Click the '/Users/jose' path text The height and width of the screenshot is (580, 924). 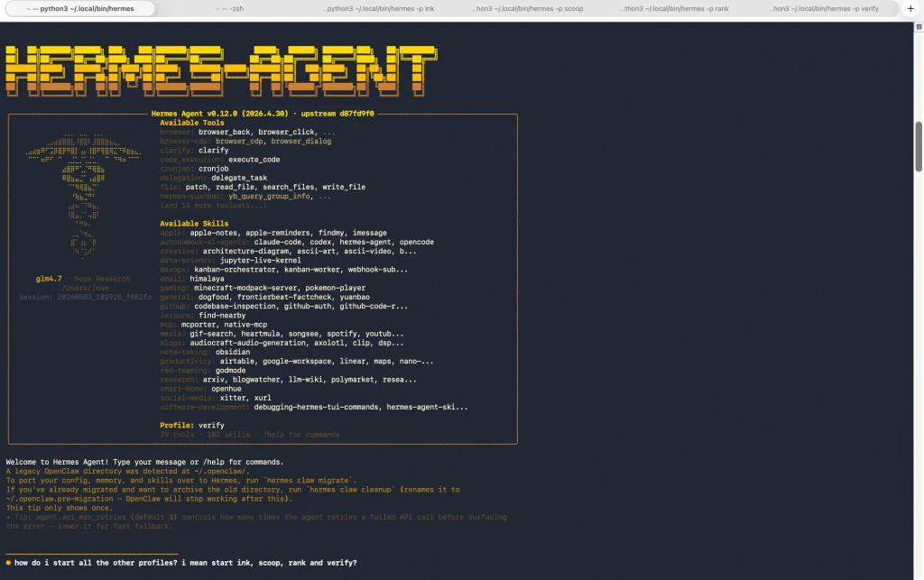coord(86,288)
